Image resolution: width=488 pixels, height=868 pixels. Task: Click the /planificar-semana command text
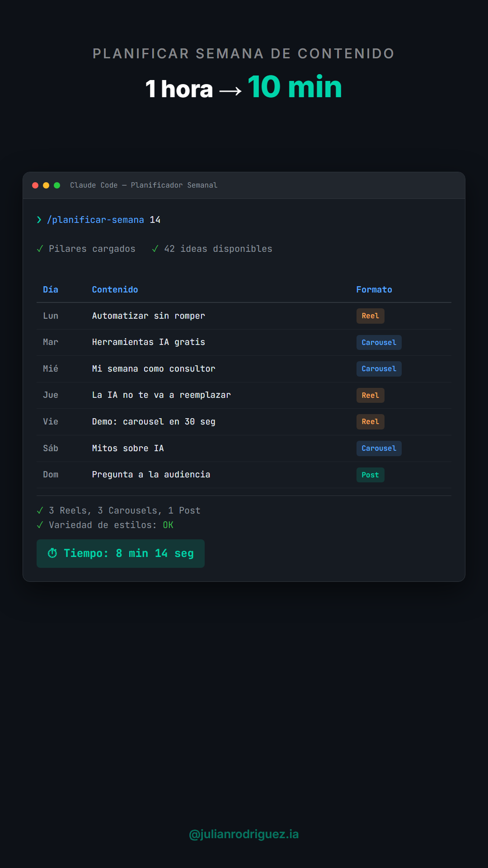pos(95,220)
